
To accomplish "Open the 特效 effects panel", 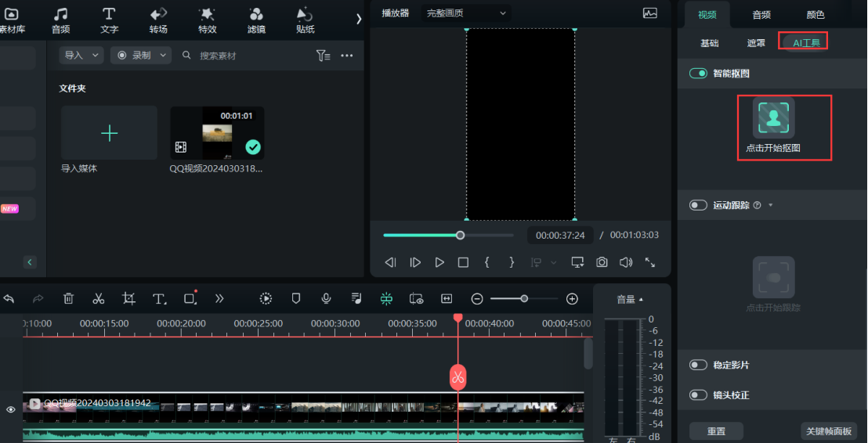I will tap(207, 20).
